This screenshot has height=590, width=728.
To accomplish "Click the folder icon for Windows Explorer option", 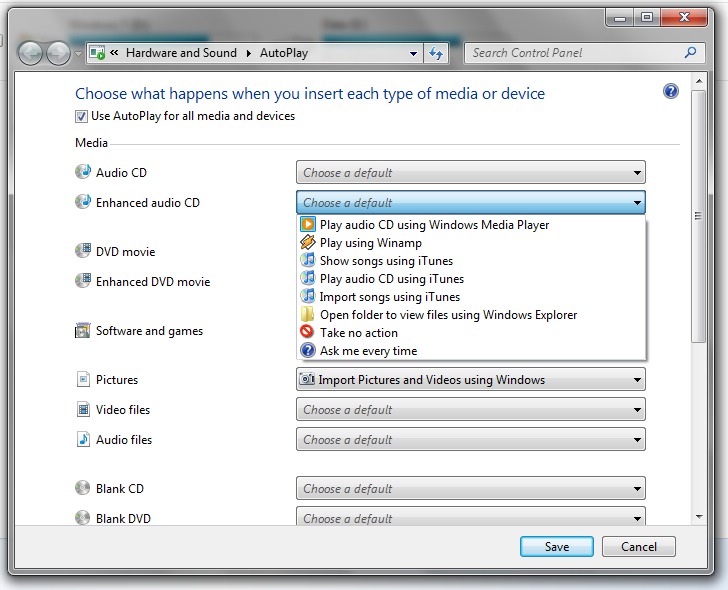I will click(x=307, y=314).
